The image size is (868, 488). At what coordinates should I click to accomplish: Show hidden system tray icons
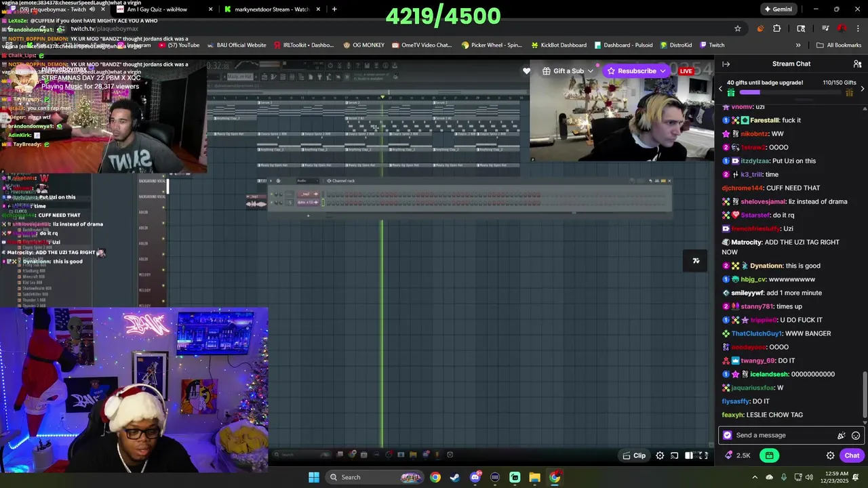755,477
